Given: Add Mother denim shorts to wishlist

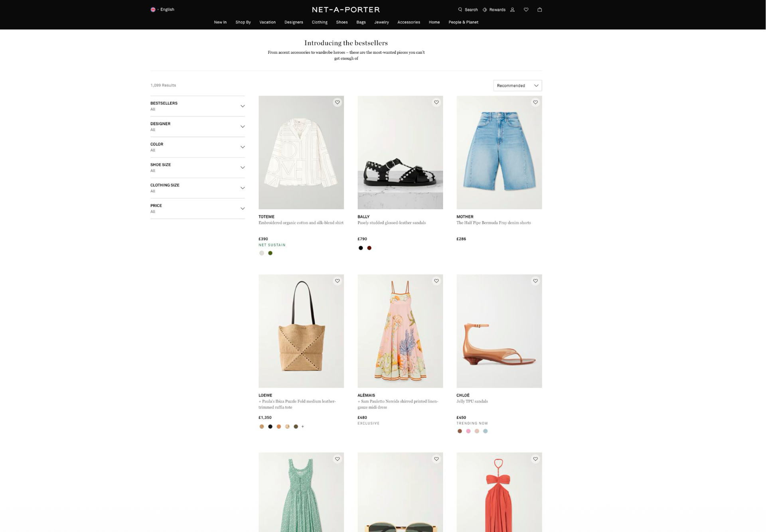Looking at the screenshot, I should (x=535, y=102).
